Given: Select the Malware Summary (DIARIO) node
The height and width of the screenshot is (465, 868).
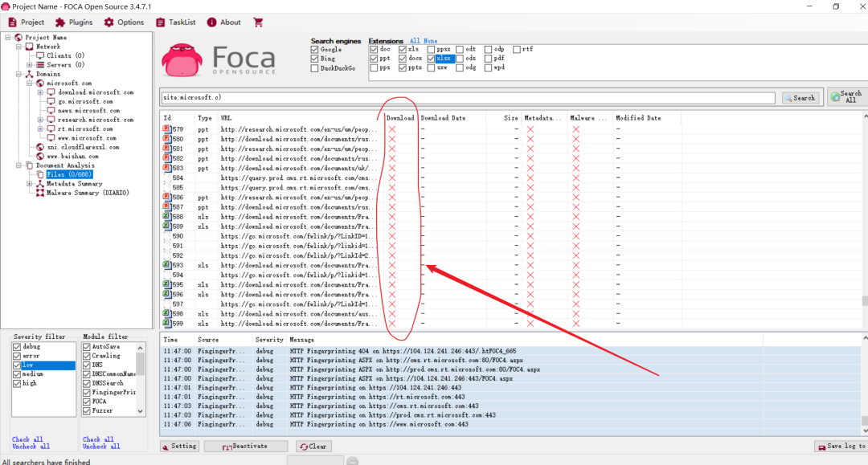Looking at the screenshot, I should [x=88, y=193].
